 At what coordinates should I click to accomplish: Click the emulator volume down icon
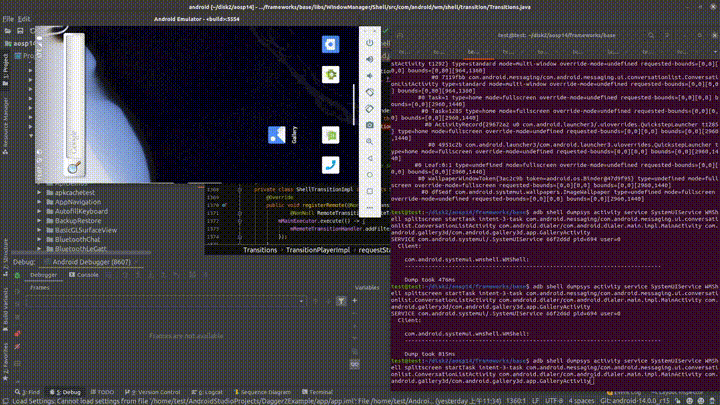pyautogui.click(x=370, y=76)
